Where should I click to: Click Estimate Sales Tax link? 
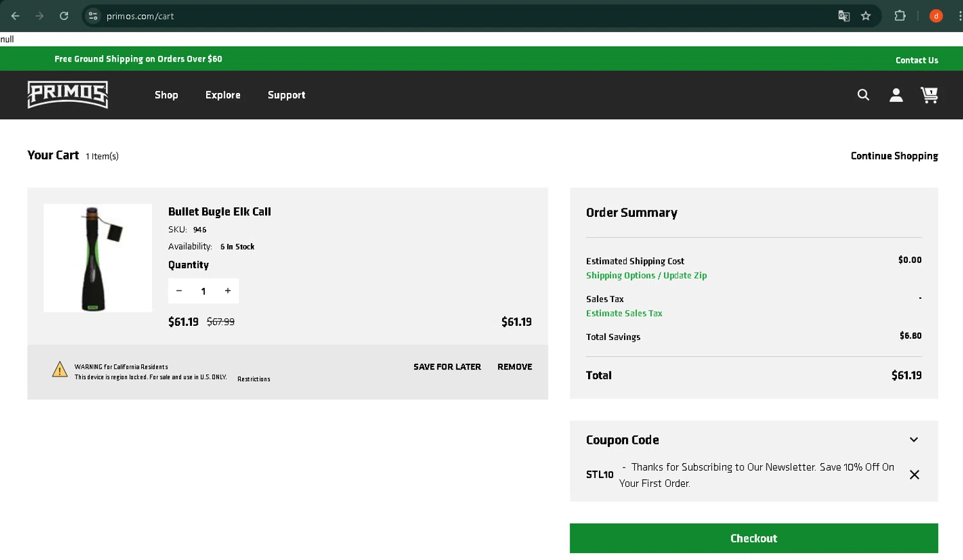click(624, 313)
